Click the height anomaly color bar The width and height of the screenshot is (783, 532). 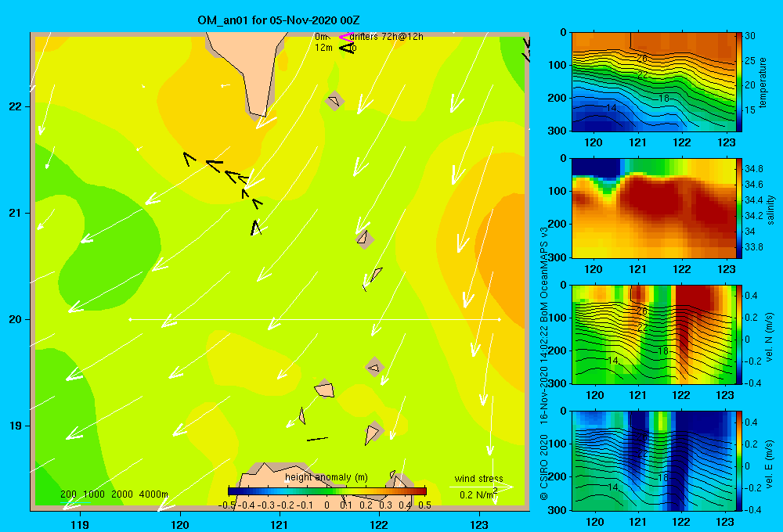click(x=327, y=491)
